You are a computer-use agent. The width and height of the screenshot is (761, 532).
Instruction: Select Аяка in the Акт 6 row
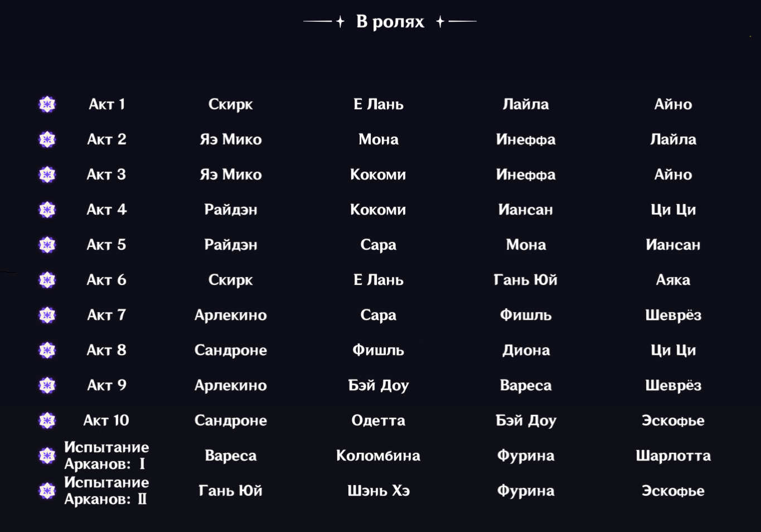pos(673,280)
